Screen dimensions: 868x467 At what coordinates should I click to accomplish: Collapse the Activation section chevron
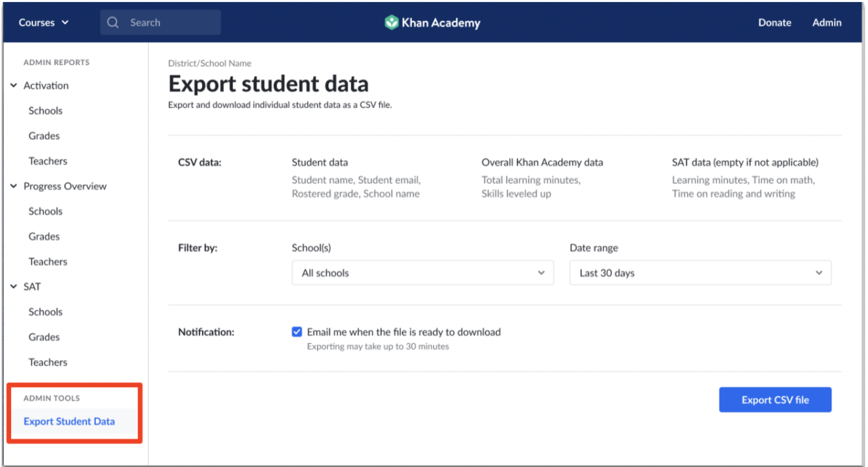[x=14, y=86]
